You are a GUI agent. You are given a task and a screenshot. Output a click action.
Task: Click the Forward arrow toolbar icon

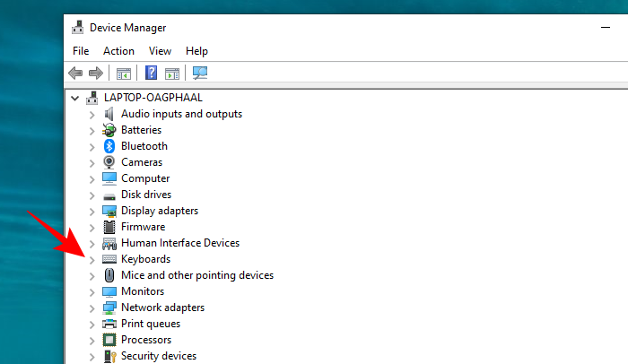(94, 73)
